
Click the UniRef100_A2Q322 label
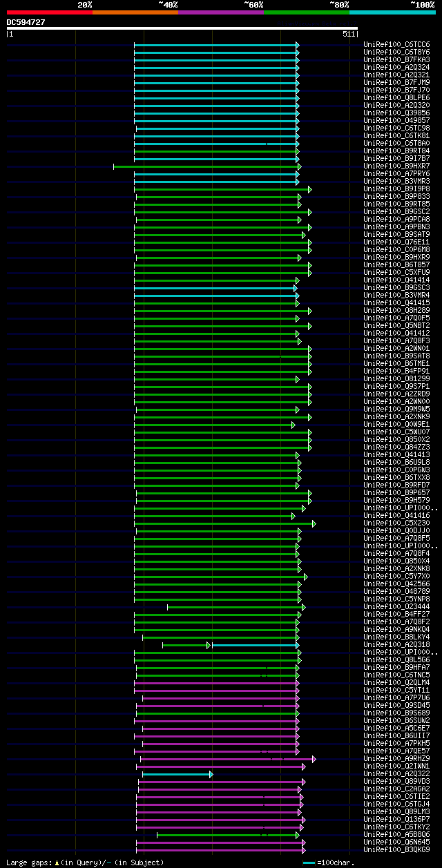[x=396, y=773]
